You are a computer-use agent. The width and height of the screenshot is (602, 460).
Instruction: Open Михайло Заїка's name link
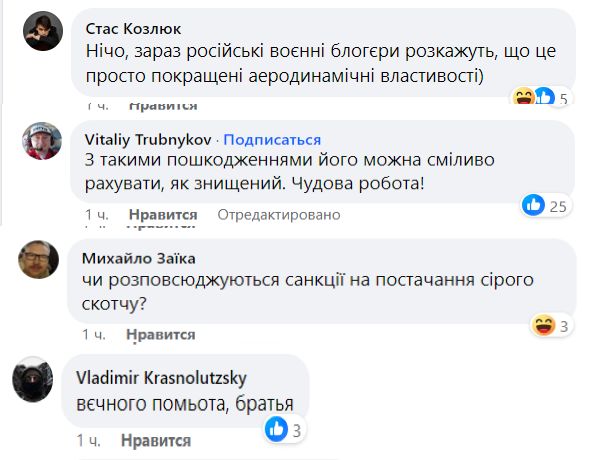point(139,258)
